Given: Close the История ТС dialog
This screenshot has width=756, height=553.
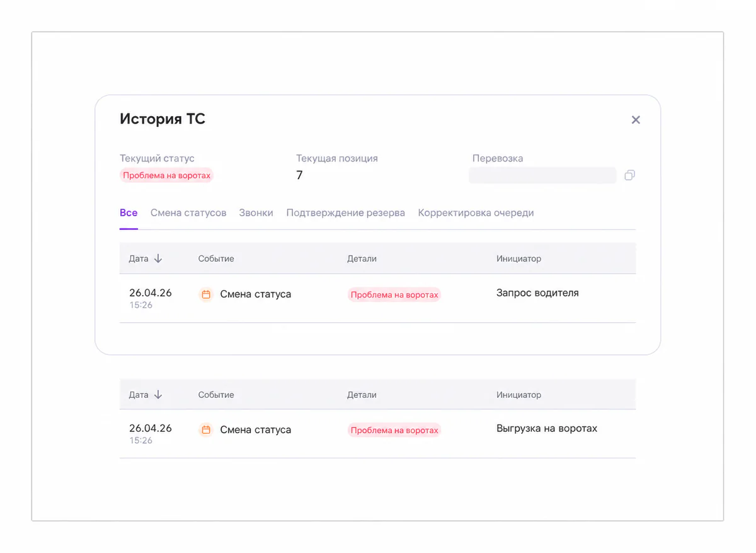Looking at the screenshot, I should click(x=636, y=120).
